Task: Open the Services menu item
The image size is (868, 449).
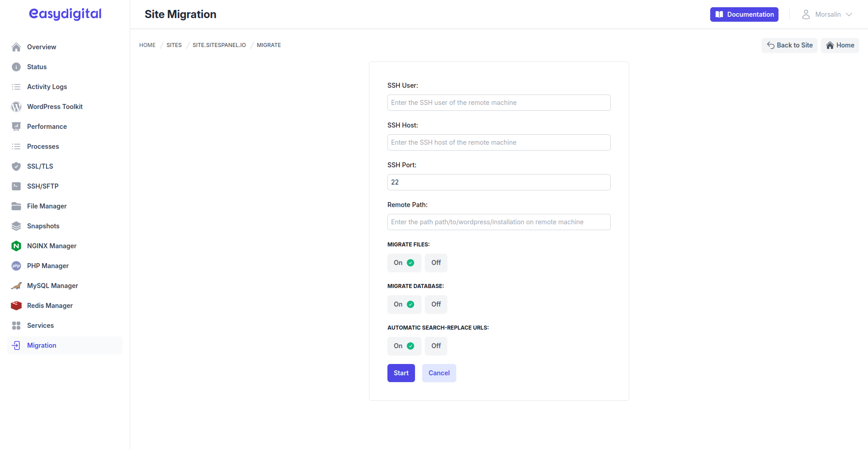Action: 40,325
